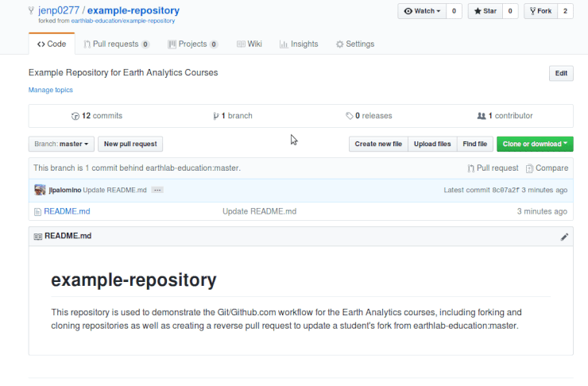
Task: Open the jlpalomino commit author link
Action: point(65,190)
